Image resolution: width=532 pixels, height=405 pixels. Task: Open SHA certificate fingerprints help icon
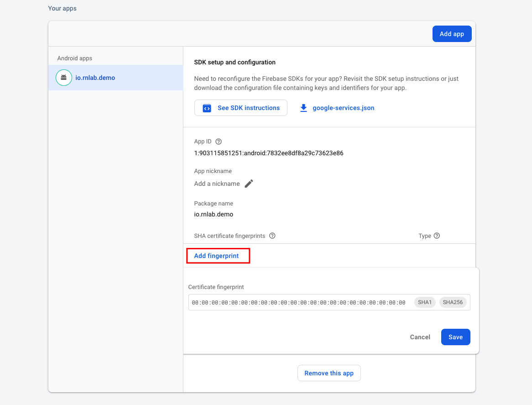click(272, 236)
